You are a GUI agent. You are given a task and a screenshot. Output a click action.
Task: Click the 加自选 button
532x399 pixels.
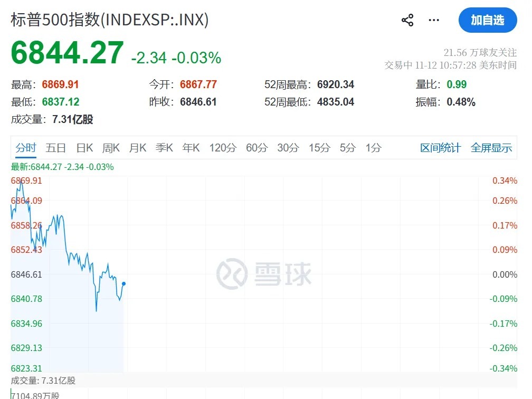[487, 21]
